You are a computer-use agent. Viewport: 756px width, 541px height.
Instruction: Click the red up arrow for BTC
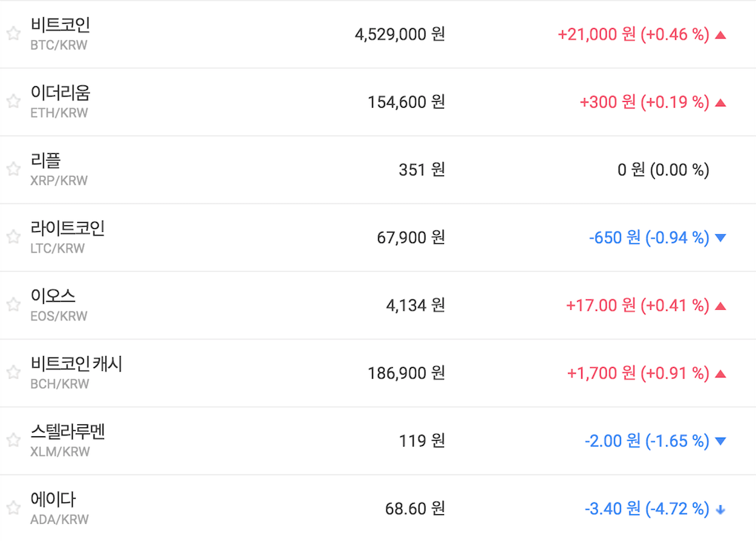pyautogui.click(x=720, y=34)
